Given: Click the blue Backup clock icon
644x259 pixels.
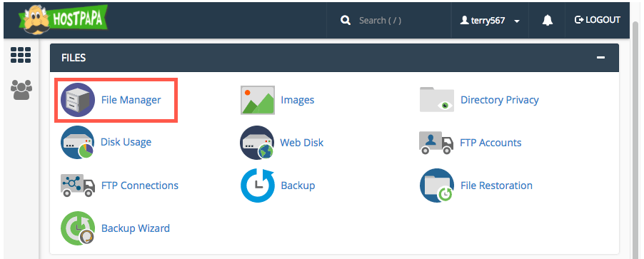Looking at the screenshot, I should click(258, 185).
